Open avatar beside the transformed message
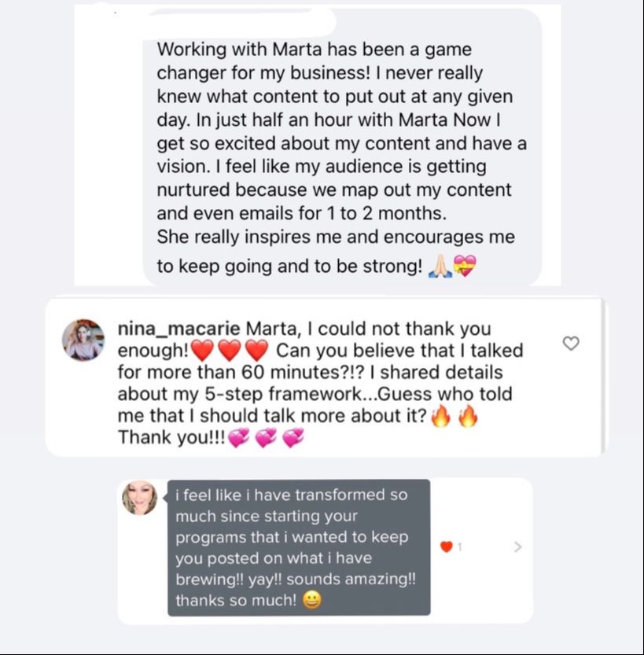This screenshot has height=655, width=644. pos(139,498)
